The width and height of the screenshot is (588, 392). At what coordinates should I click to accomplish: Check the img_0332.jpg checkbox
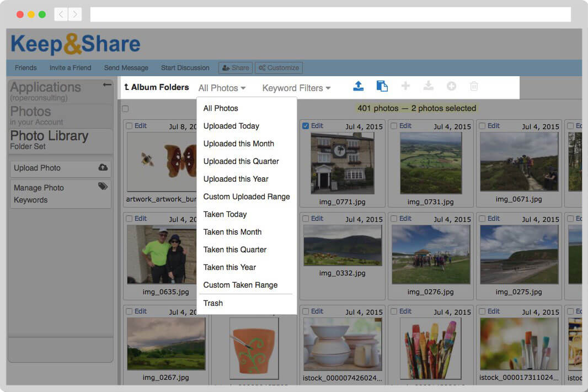pos(306,219)
